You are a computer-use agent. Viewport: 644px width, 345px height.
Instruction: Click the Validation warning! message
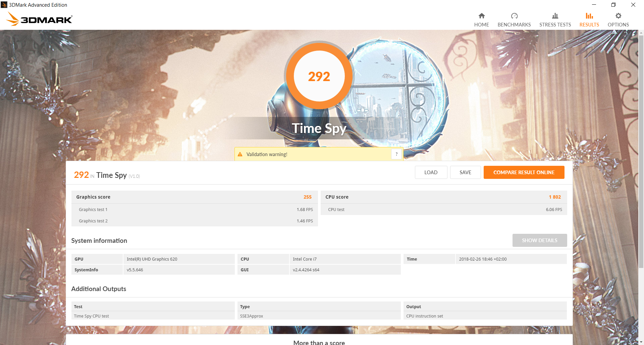pyautogui.click(x=267, y=154)
